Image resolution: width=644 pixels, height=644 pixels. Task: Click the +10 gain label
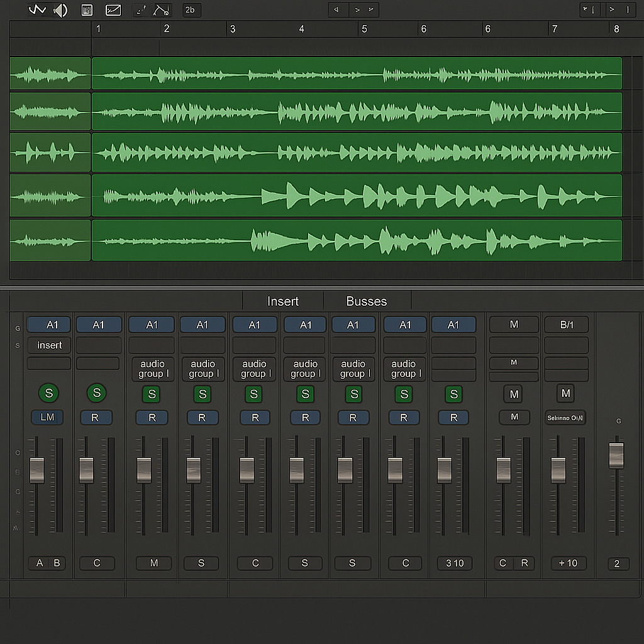click(568, 563)
